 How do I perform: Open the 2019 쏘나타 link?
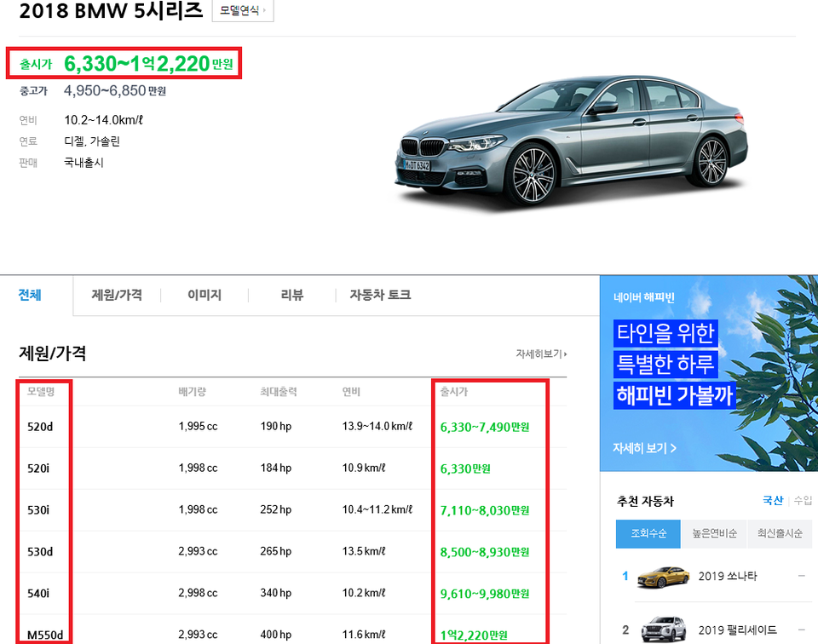[727, 576]
